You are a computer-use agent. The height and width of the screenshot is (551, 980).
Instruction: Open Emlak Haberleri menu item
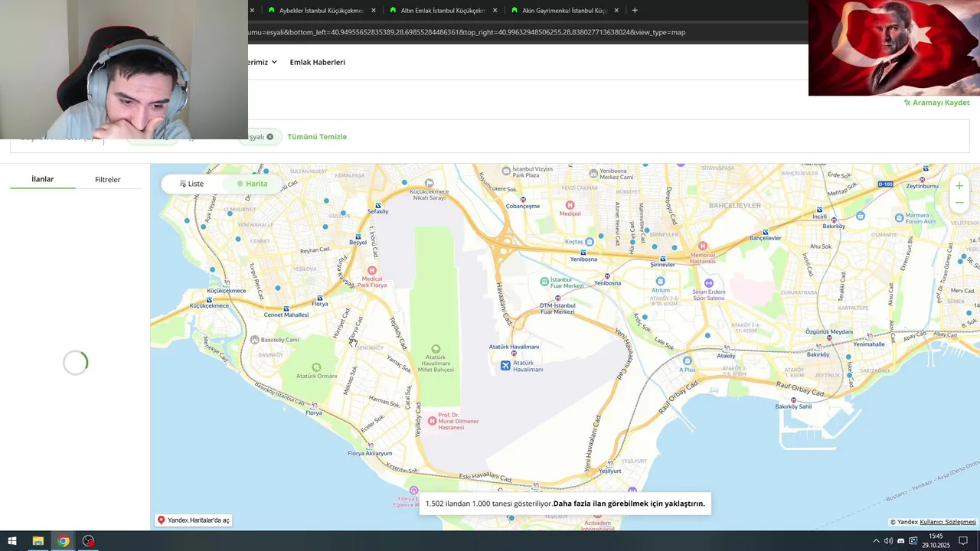tap(317, 62)
